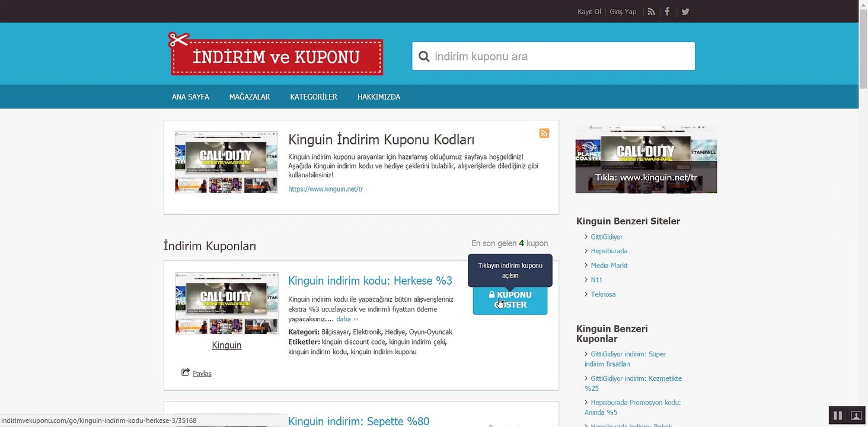
Task: Click the Kinguin Benzeri Kuponlar heading
Action: tap(612, 334)
